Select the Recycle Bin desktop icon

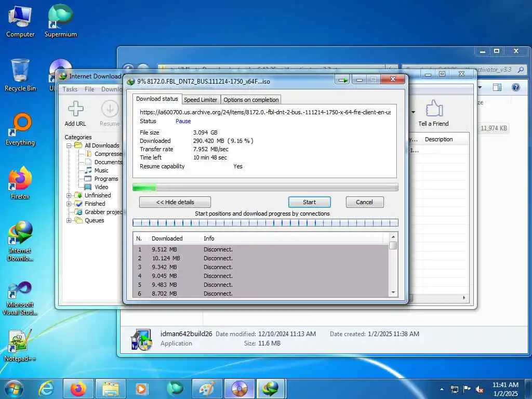(x=20, y=75)
